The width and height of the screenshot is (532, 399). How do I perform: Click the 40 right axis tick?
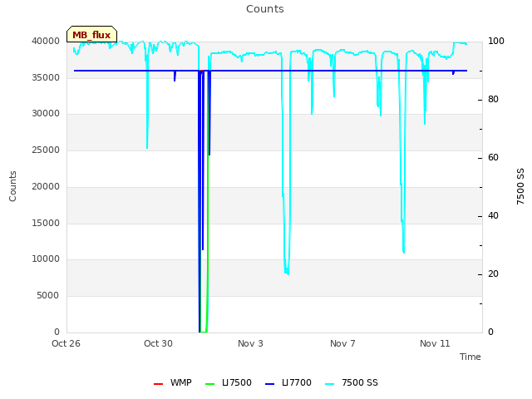click(x=493, y=216)
